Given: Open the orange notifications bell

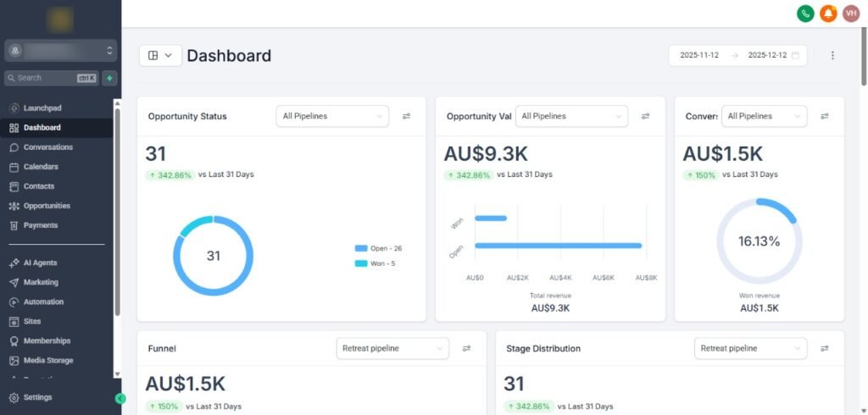Looking at the screenshot, I should point(827,14).
